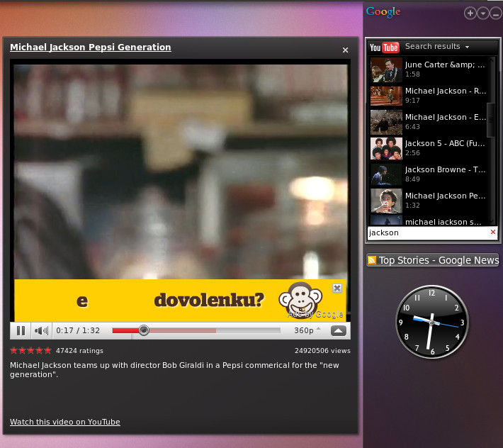The image size is (503, 448).
Task: Open the Top Stories - Google News gadget
Action: point(433,260)
